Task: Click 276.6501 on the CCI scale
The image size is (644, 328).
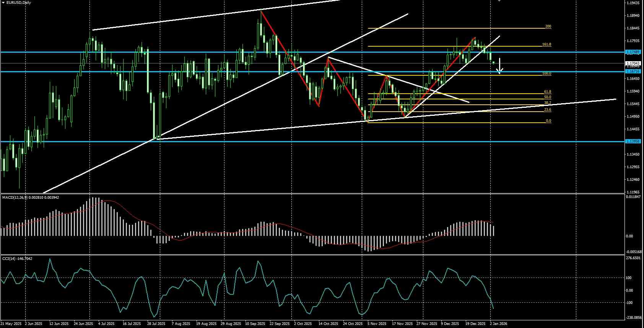Action: tap(634, 258)
